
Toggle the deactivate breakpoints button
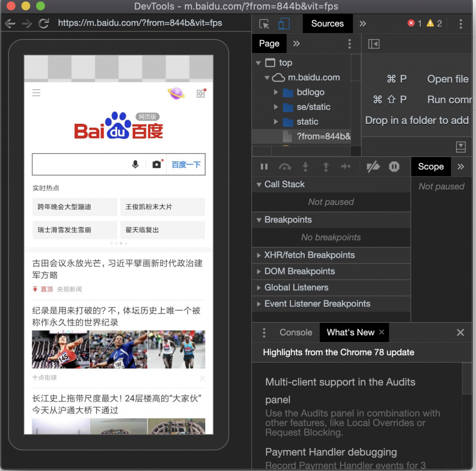(x=374, y=167)
